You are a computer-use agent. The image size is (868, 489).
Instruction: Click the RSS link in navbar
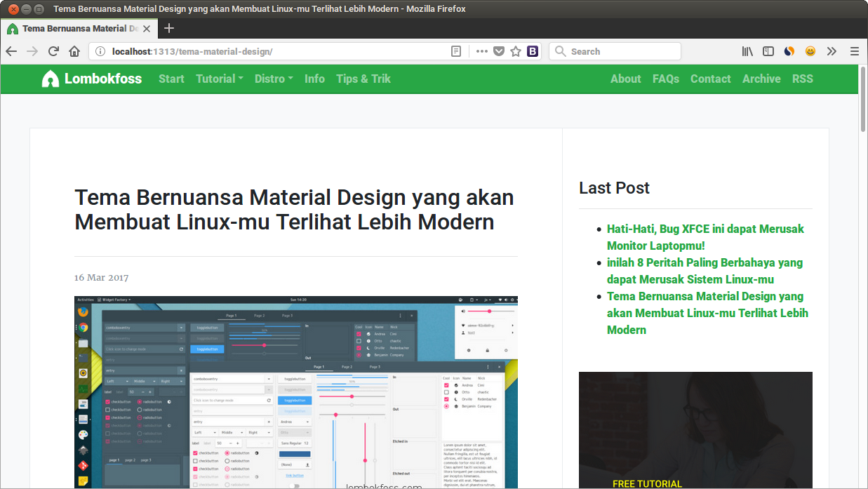pos(802,79)
